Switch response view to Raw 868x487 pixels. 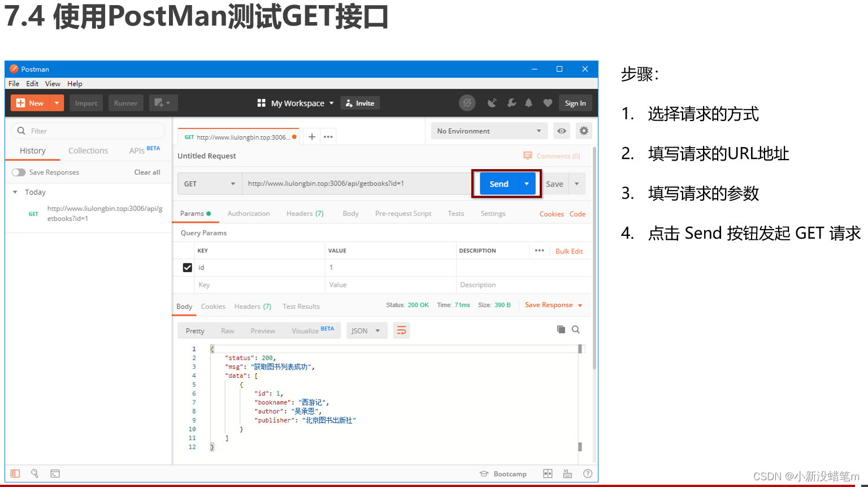[228, 331]
